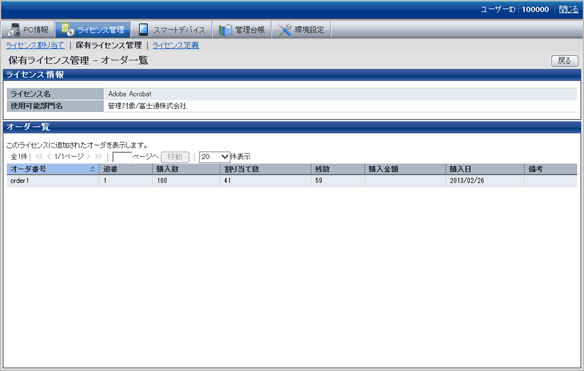Click the 戻る button
The image size is (584, 371).
(x=565, y=61)
